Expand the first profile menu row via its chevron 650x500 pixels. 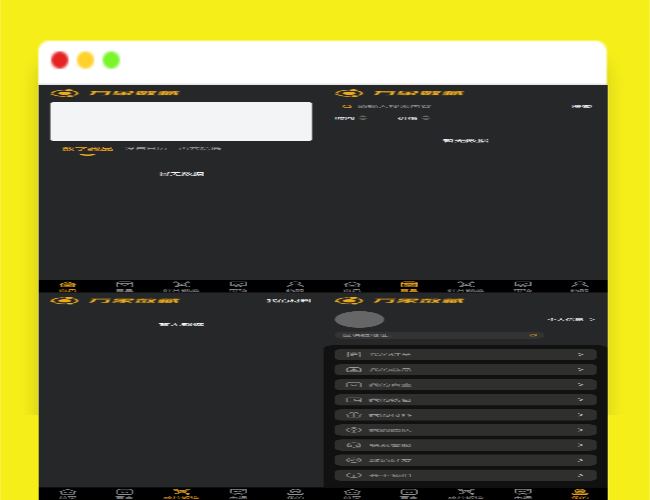tap(581, 354)
